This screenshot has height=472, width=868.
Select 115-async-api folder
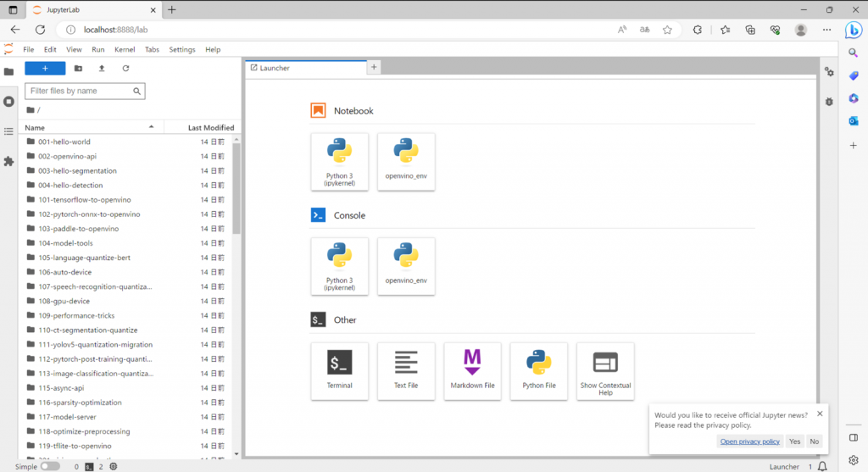(127, 388)
